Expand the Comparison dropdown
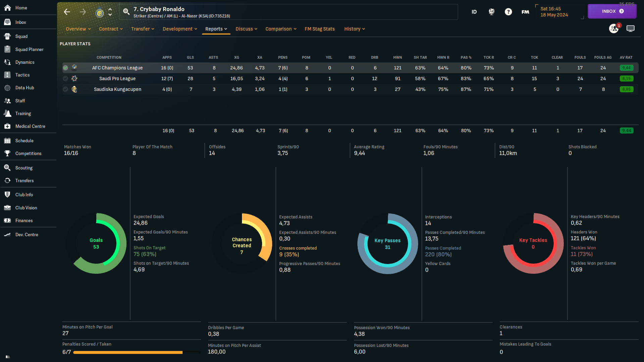644x362 pixels. pos(281,29)
